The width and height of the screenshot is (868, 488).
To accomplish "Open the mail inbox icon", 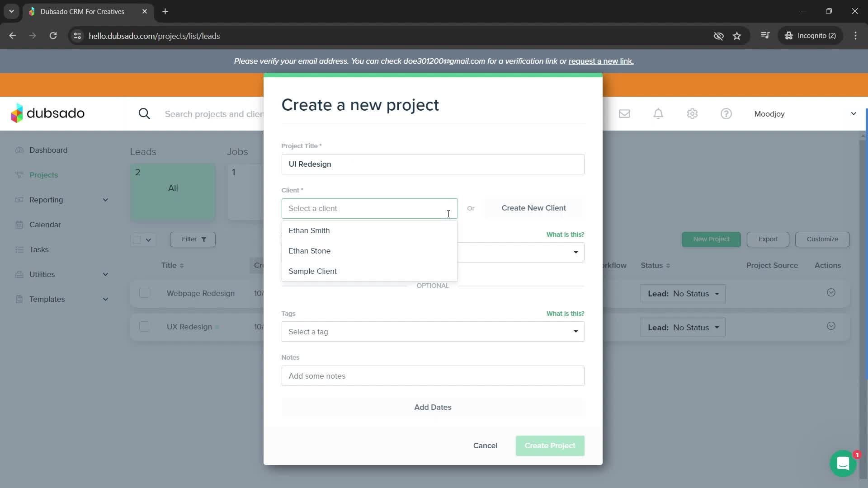I will 624,114.
